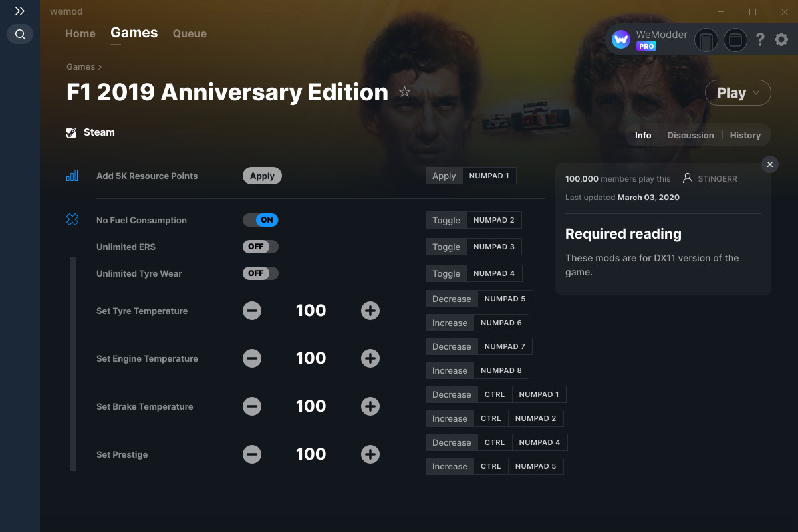Change engine temperature Decrease hotkey NUMPAD 7
Image resolution: width=798 pixels, height=532 pixels.
coord(505,346)
